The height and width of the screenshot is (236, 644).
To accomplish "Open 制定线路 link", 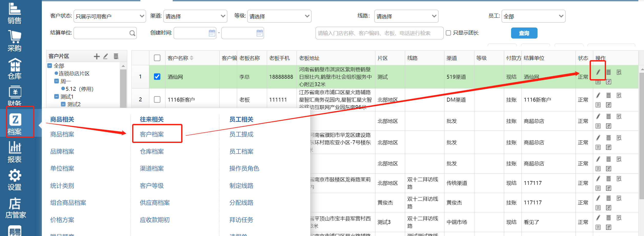I will pyautogui.click(x=241, y=186).
